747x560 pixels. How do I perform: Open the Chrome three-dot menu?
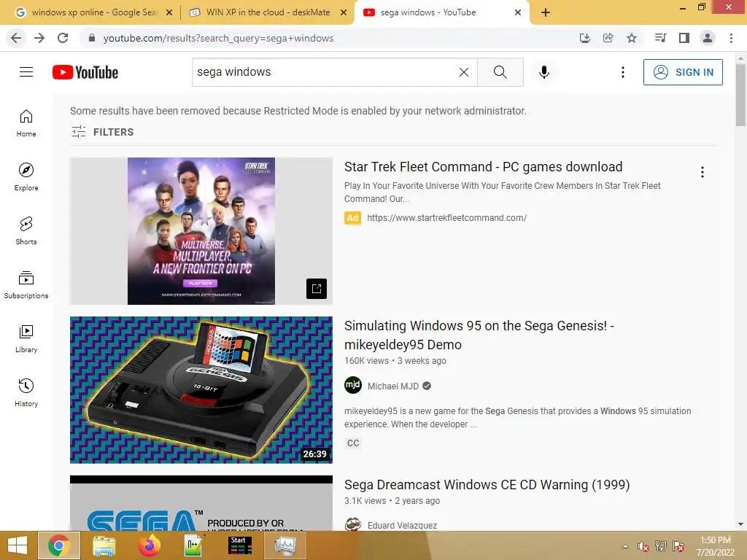click(x=731, y=38)
